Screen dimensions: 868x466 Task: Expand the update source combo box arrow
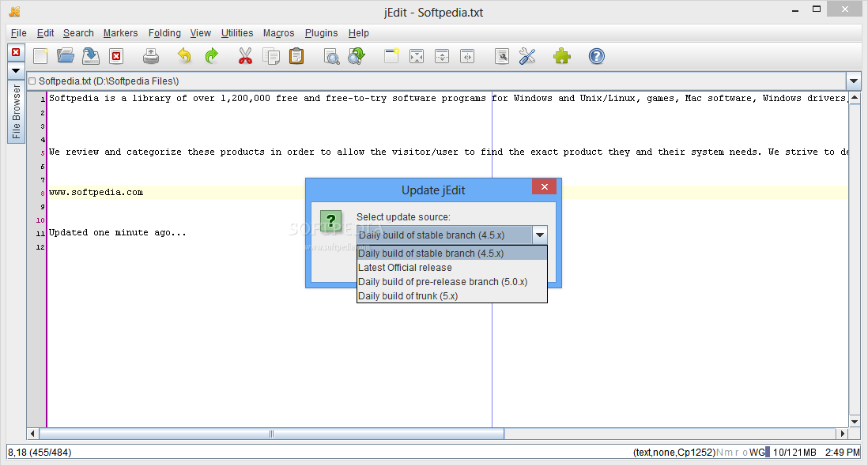pos(540,235)
